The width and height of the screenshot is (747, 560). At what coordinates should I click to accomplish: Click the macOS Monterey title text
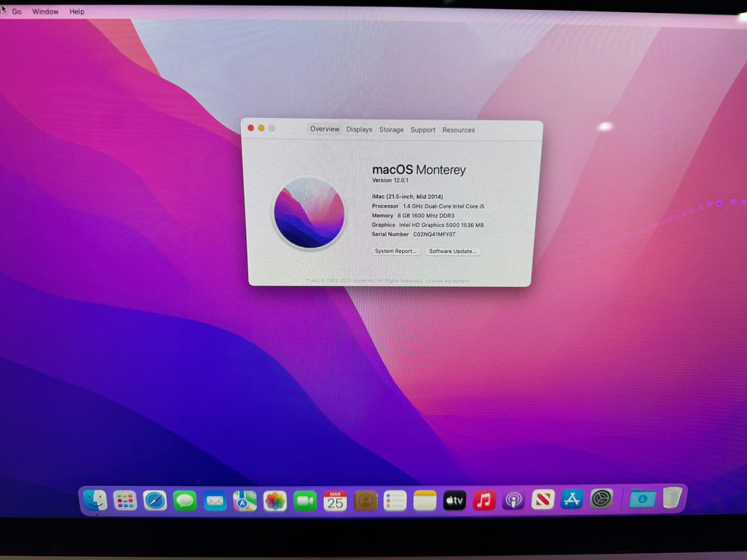click(418, 169)
